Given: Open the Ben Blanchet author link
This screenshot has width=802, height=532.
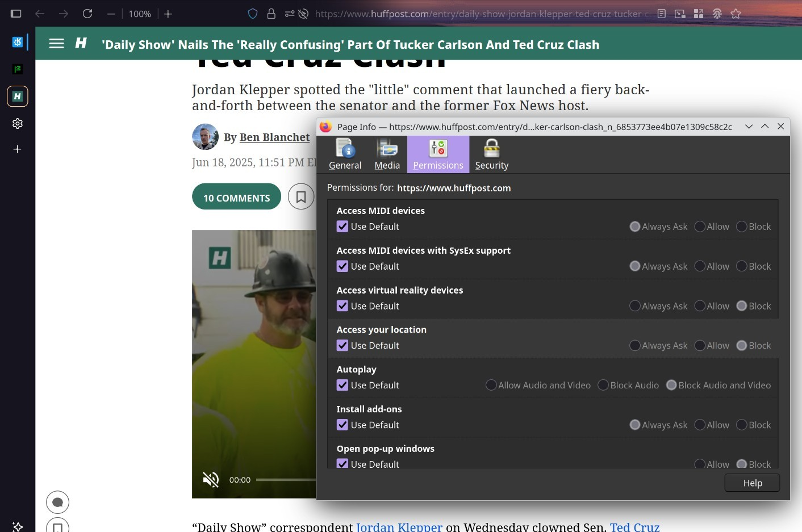Looking at the screenshot, I should 275,137.
